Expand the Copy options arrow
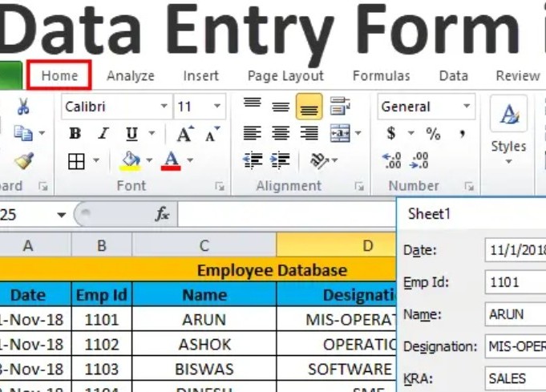Image resolution: width=546 pixels, height=392 pixels. pyautogui.click(x=42, y=133)
